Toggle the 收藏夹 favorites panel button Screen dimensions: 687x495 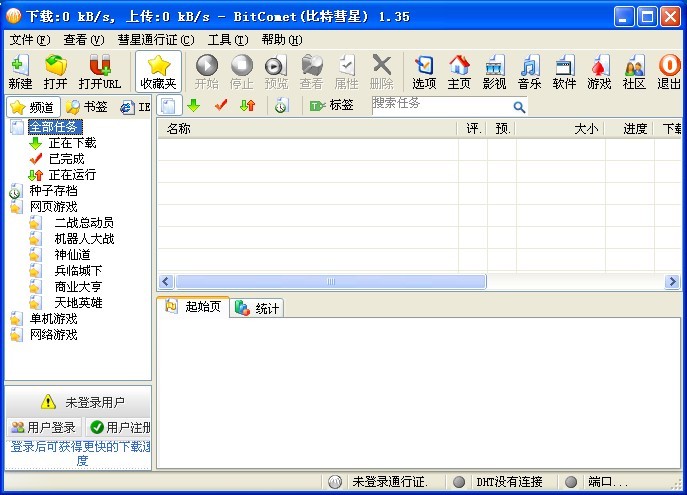tap(158, 72)
